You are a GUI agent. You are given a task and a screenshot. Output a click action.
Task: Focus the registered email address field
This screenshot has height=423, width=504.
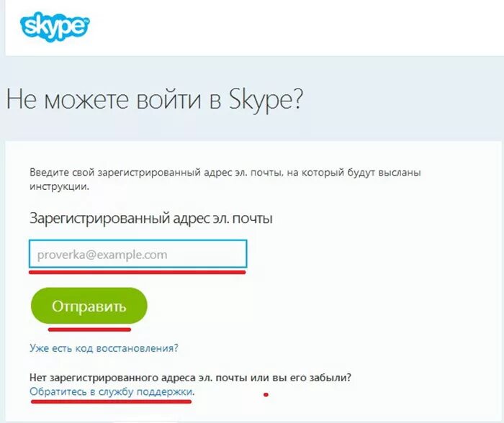click(x=138, y=254)
